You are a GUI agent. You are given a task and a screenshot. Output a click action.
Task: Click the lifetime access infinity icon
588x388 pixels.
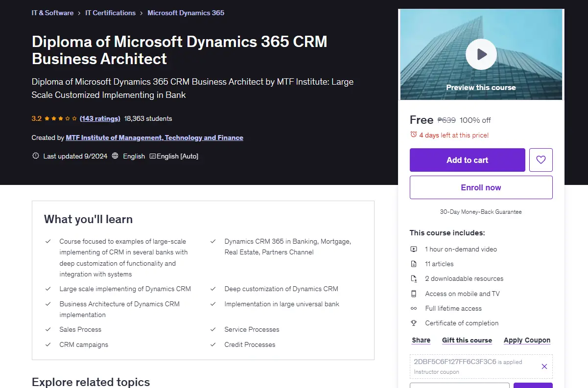coord(414,308)
